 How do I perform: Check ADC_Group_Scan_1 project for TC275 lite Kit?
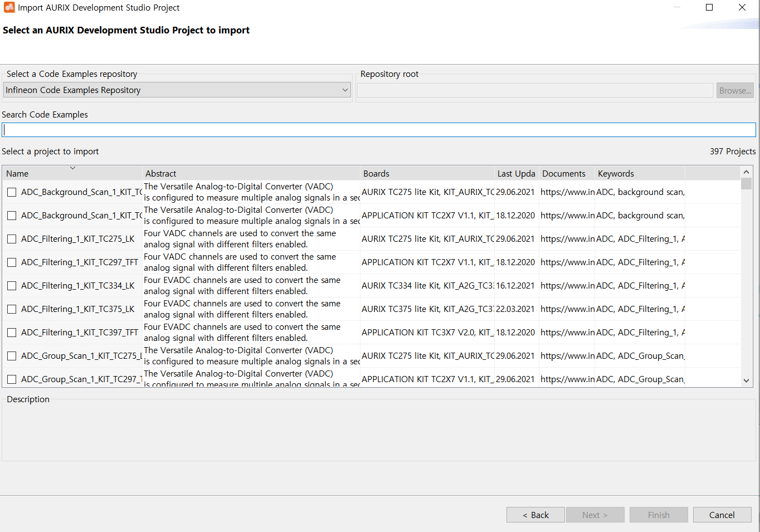(x=12, y=356)
